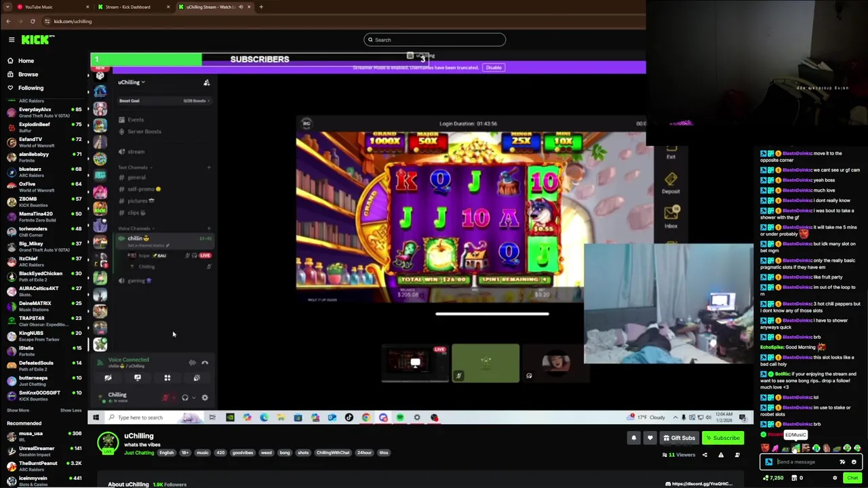Viewport: 868px width, 488px height.
Task: Click Discord share screen button
Action: [138, 378]
